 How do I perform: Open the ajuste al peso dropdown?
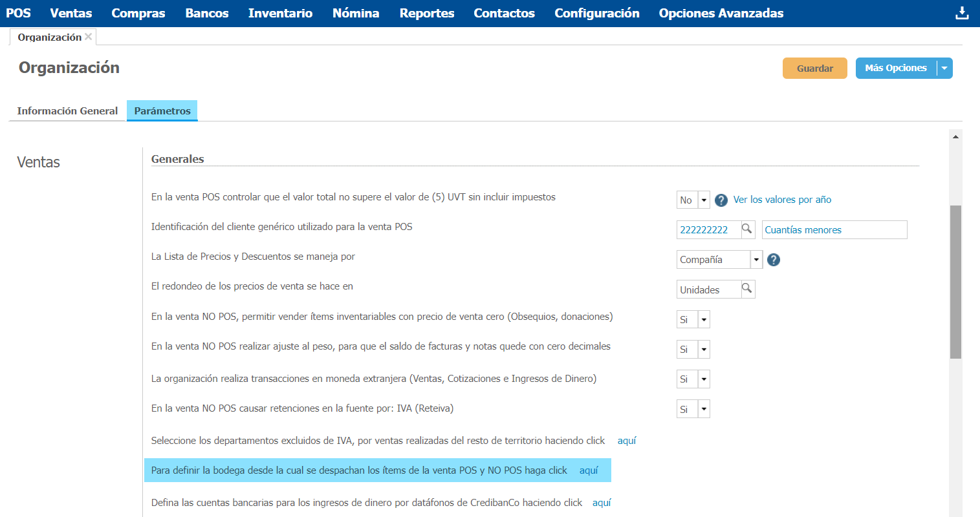pyautogui.click(x=704, y=350)
